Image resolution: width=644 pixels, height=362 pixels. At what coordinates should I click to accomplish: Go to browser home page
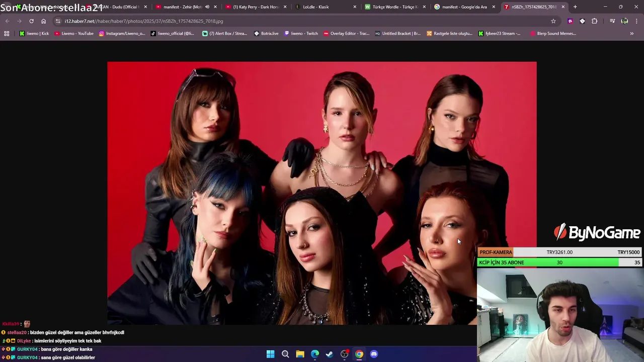43,21
